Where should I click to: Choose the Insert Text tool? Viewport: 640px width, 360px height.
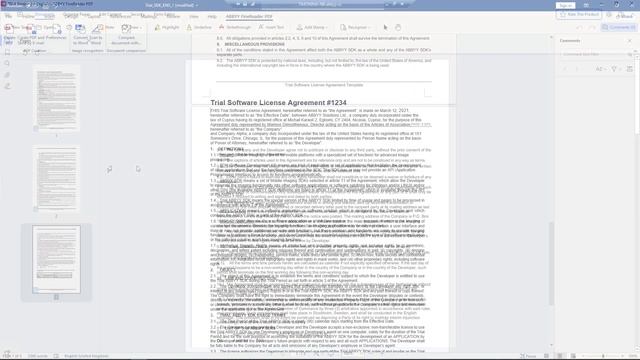(271, 27)
